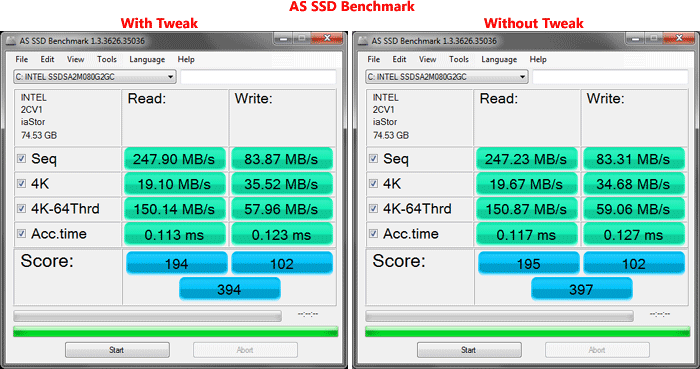Toggle the 4K-64Thrd checkbox in Without Tweak window

(373, 208)
